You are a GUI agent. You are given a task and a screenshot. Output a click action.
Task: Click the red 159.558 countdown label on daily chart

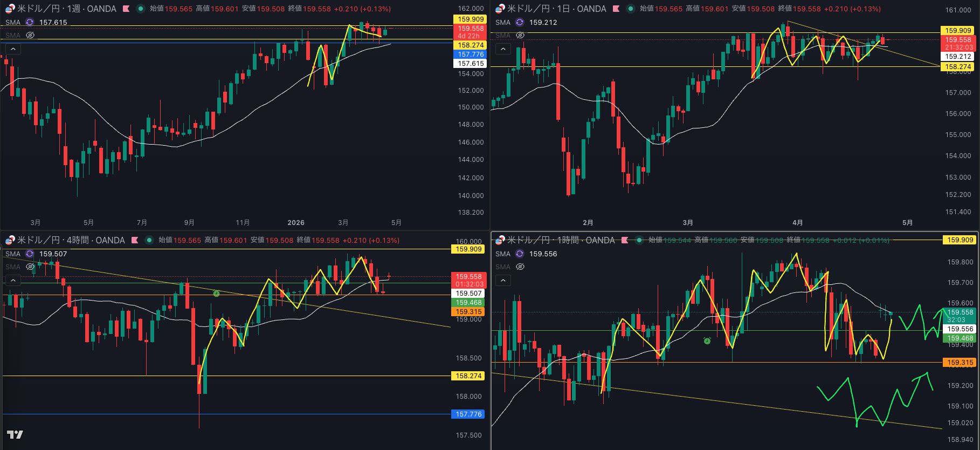coord(958,43)
